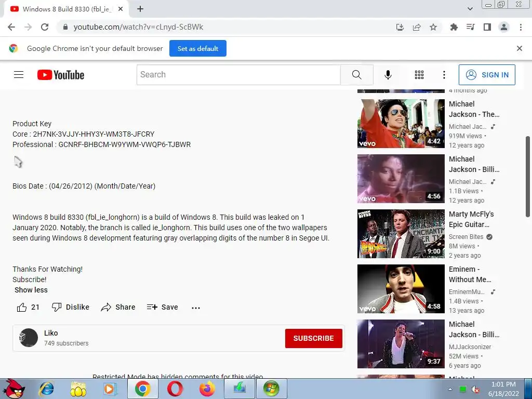Click the Eminem - Without Me title
The width and height of the screenshot is (532, 399).
470,274
